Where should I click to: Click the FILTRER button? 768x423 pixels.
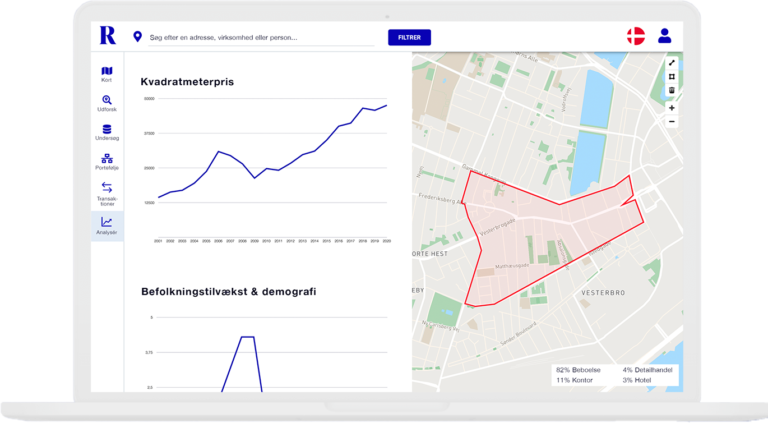[409, 38]
